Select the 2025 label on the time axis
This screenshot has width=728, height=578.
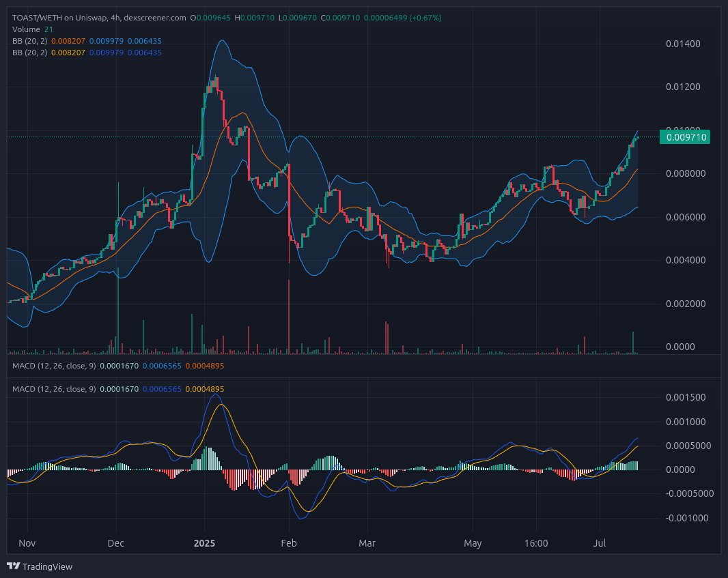click(204, 543)
